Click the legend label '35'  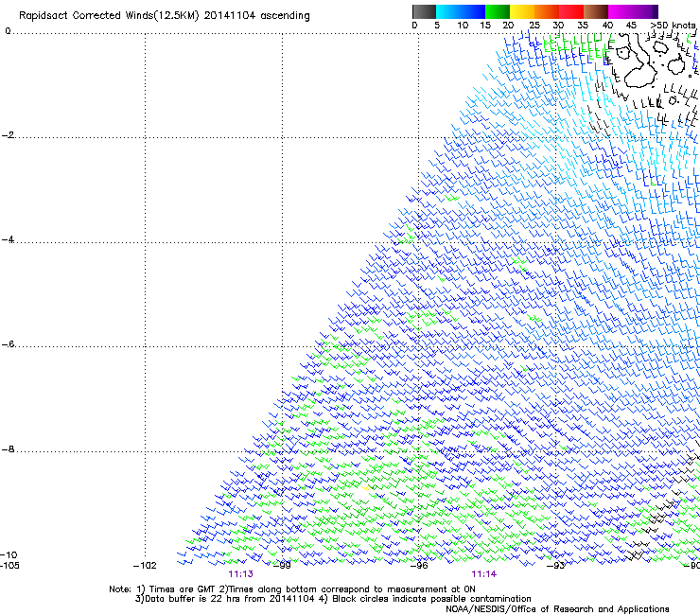583,26
